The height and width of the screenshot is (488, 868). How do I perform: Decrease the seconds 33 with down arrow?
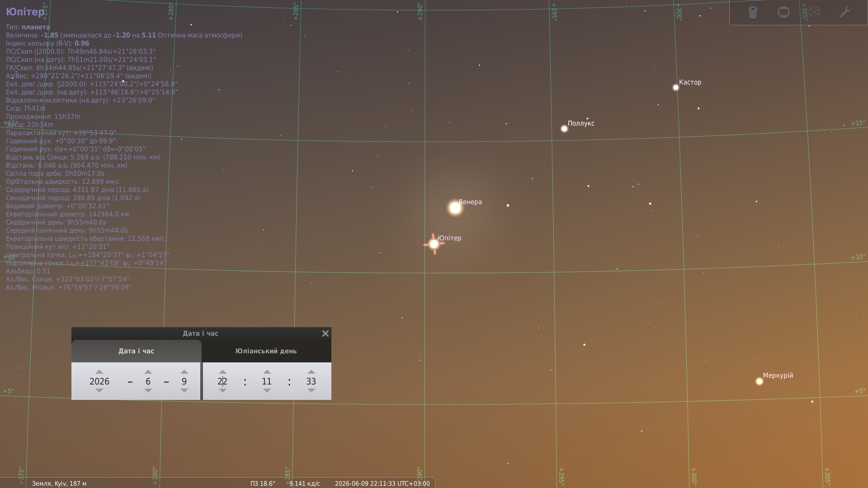311,390
